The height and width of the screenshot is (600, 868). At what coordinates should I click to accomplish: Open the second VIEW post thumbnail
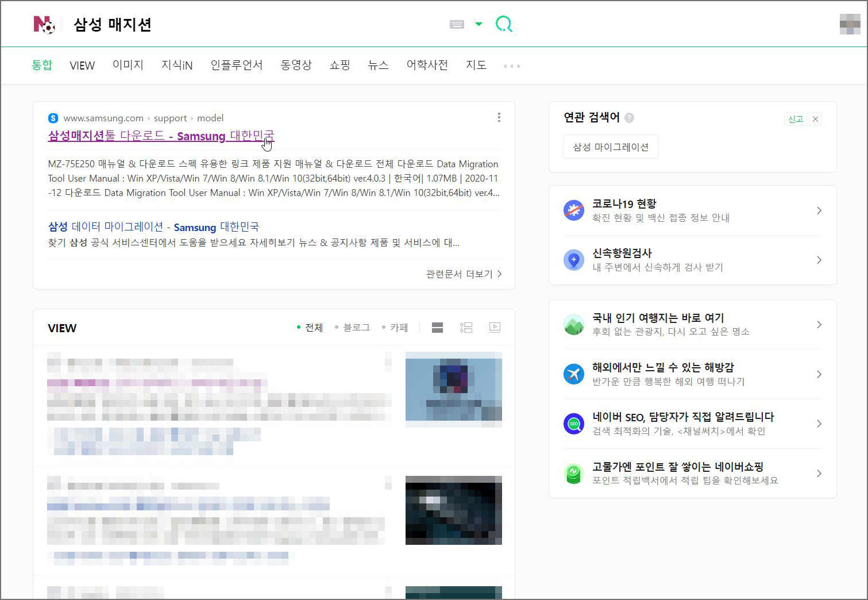click(454, 510)
